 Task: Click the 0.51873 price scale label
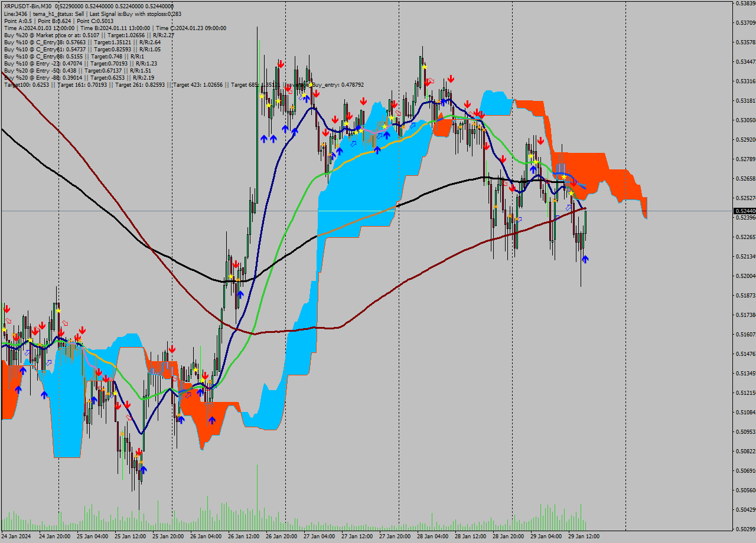click(745, 296)
